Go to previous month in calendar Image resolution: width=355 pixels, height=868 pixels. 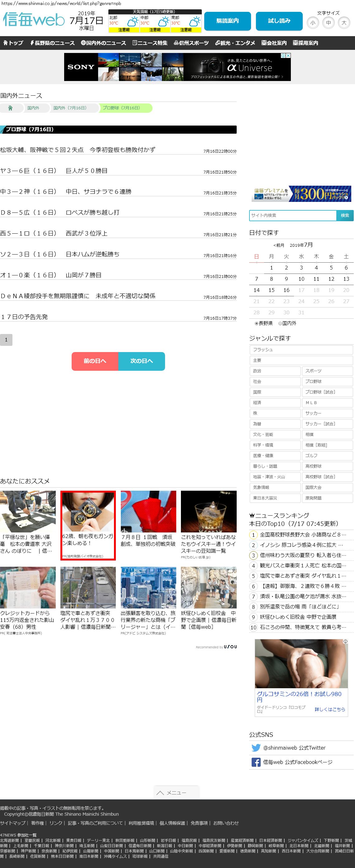click(x=278, y=245)
